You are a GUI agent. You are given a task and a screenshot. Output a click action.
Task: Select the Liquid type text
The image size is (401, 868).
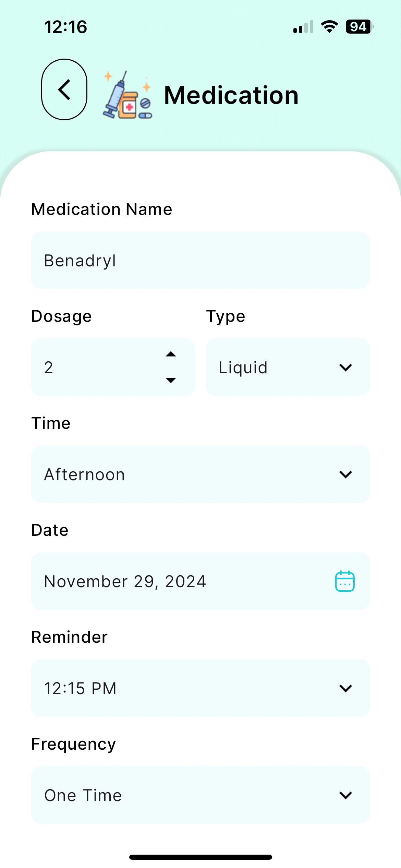243,368
